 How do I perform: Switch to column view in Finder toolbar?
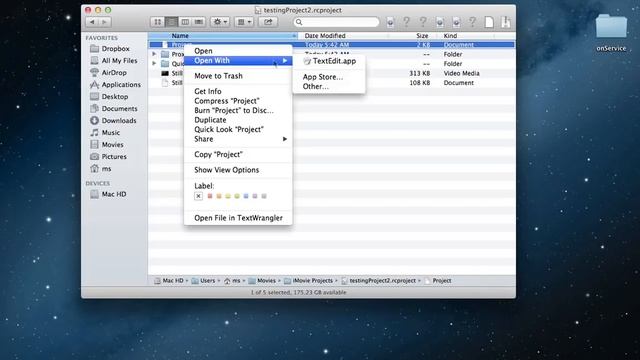point(185,22)
